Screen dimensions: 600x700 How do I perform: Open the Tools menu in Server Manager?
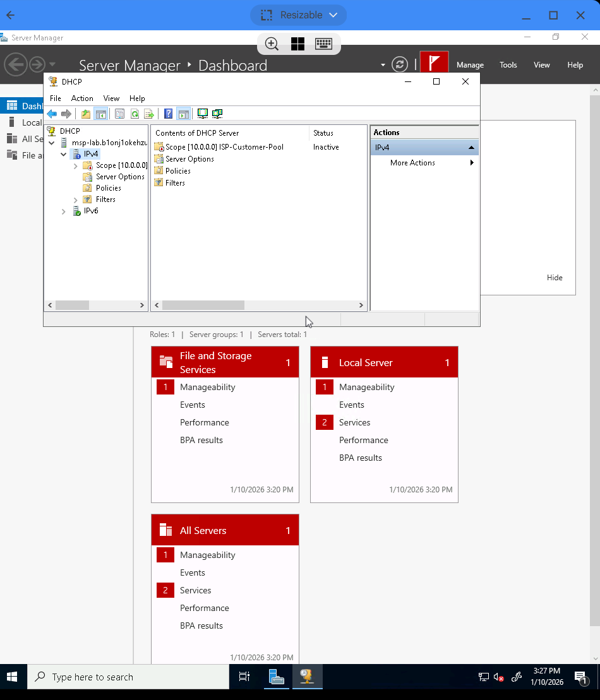pos(508,65)
